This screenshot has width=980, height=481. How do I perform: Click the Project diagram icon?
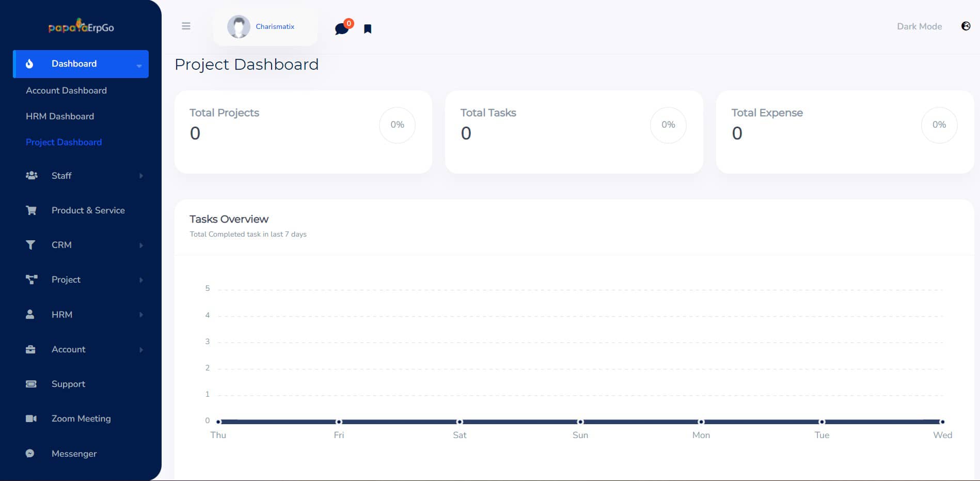[x=31, y=280]
